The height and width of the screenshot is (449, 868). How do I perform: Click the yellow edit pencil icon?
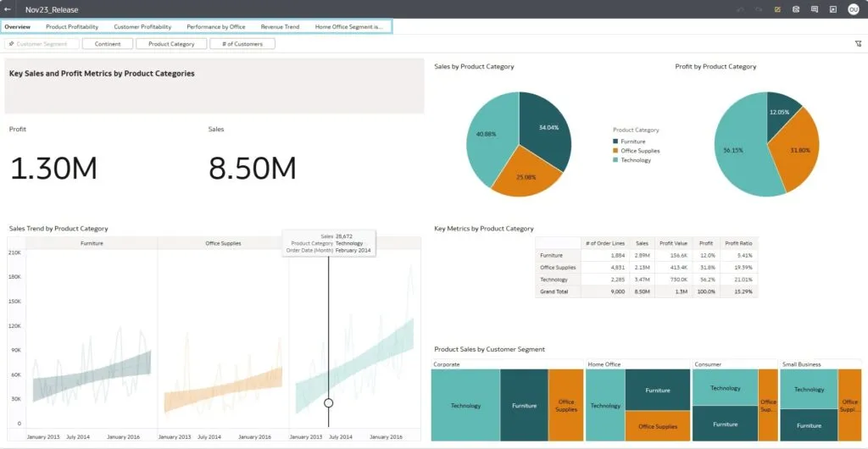[777, 9]
